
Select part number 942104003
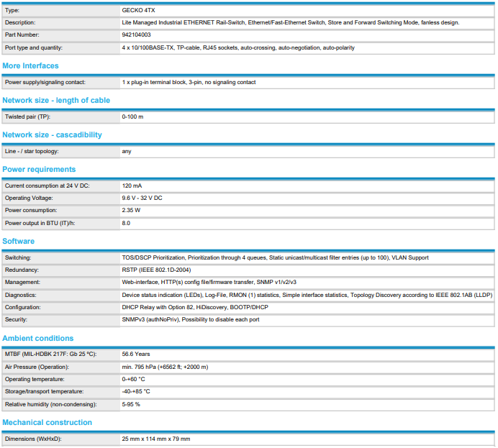(x=136, y=35)
